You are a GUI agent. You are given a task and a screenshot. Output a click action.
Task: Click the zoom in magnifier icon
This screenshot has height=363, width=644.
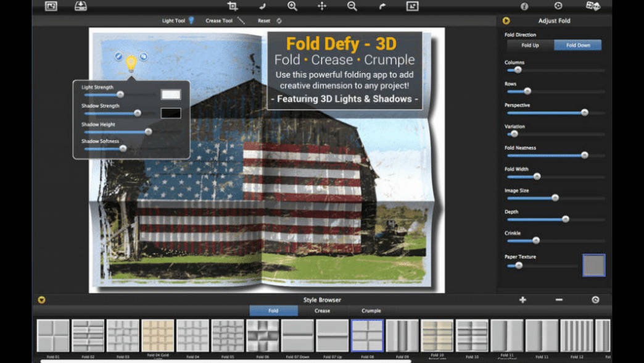click(292, 6)
